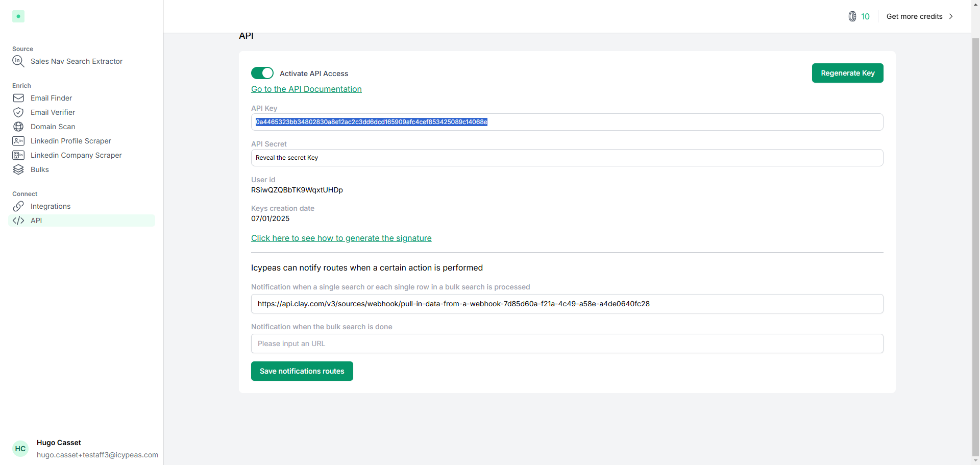Image resolution: width=980 pixels, height=465 pixels.
Task: Click the HC user avatar
Action: 20,449
